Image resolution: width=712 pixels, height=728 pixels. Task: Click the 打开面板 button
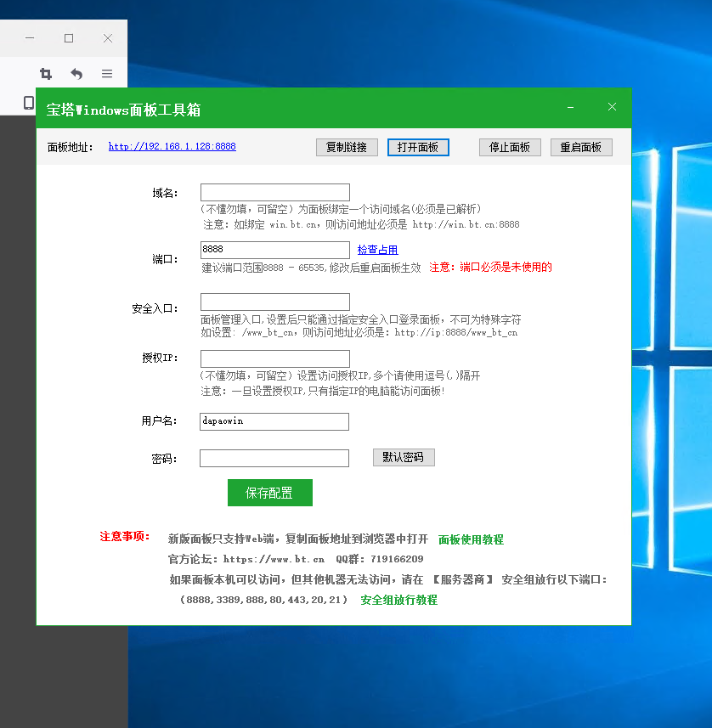click(418, 147)
